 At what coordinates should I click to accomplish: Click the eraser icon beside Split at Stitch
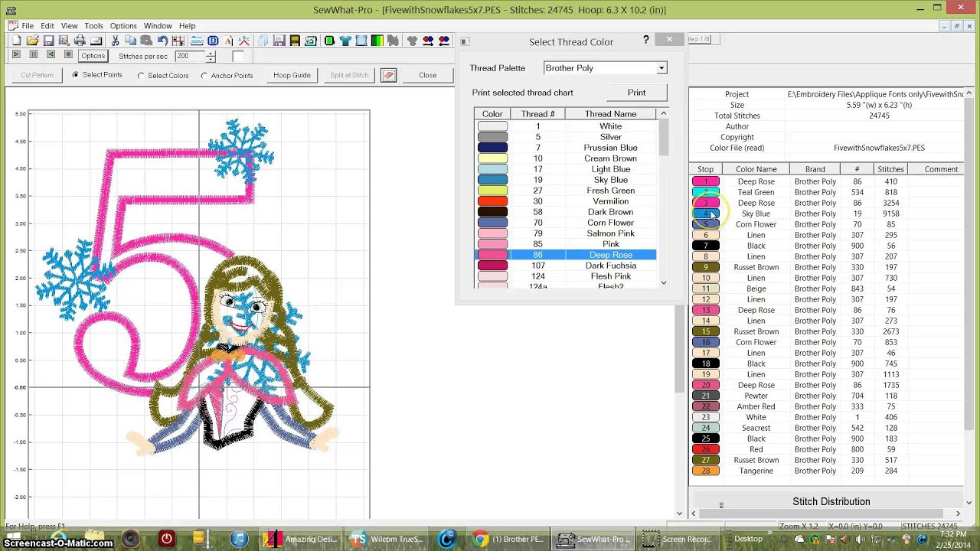(389, 75)
